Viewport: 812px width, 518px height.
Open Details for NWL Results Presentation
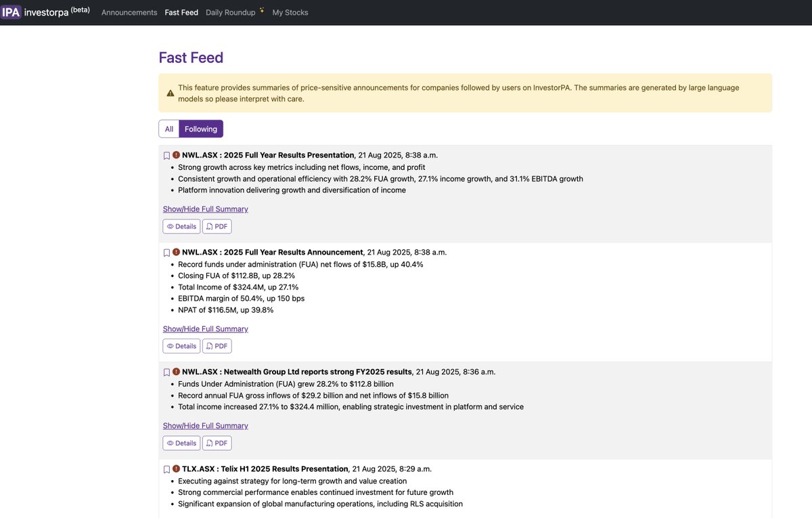coord(181,226)
